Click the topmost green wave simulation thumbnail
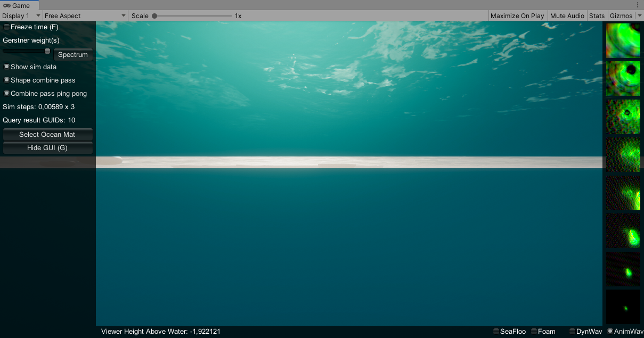Screen dimensions: 644x338 [x=623, y=40]
